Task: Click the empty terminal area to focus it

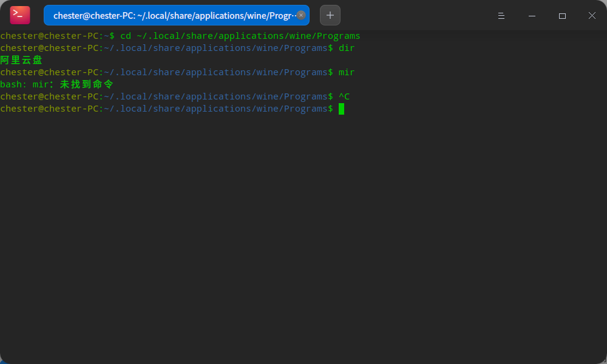Action: (303, 231)
